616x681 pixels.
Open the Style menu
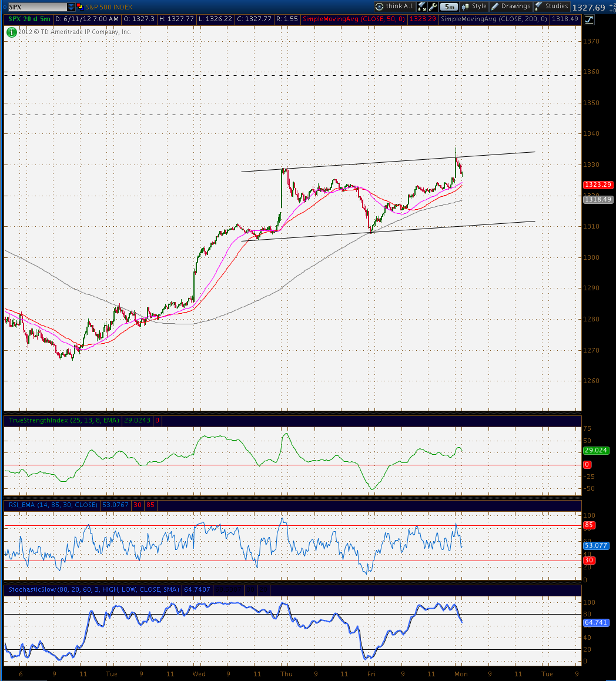point(474,6)
